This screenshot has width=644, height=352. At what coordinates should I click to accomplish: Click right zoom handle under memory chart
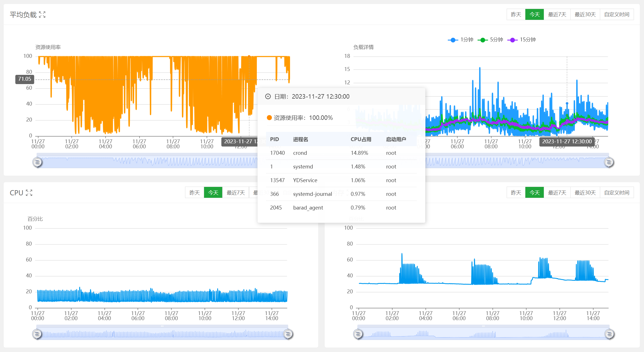pos(609,334)
